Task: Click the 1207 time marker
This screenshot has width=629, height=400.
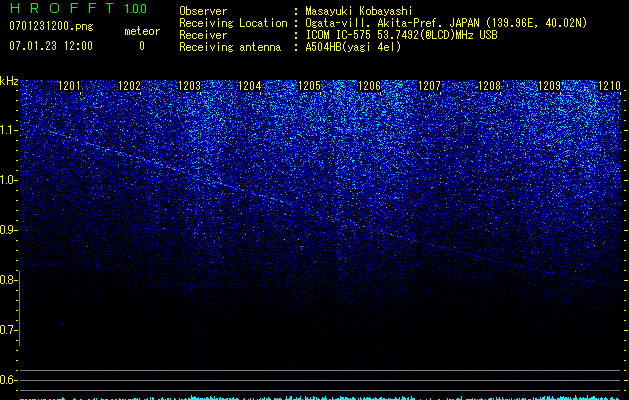Action: (430, 86)
